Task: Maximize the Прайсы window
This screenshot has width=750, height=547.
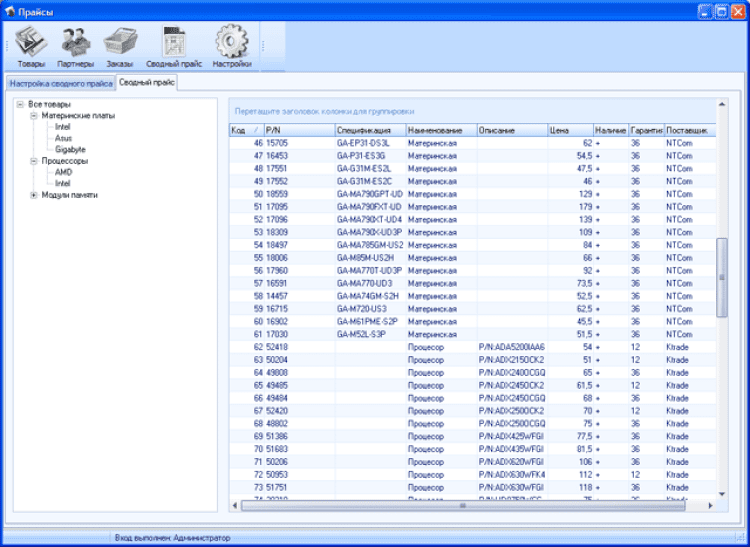Action: (x=721, y=12)
